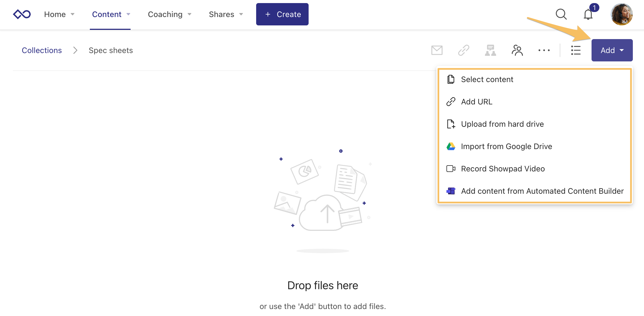Screen dimensions: 644x316
Task: Open the Coaching tab
Action: tap(165, 14)
